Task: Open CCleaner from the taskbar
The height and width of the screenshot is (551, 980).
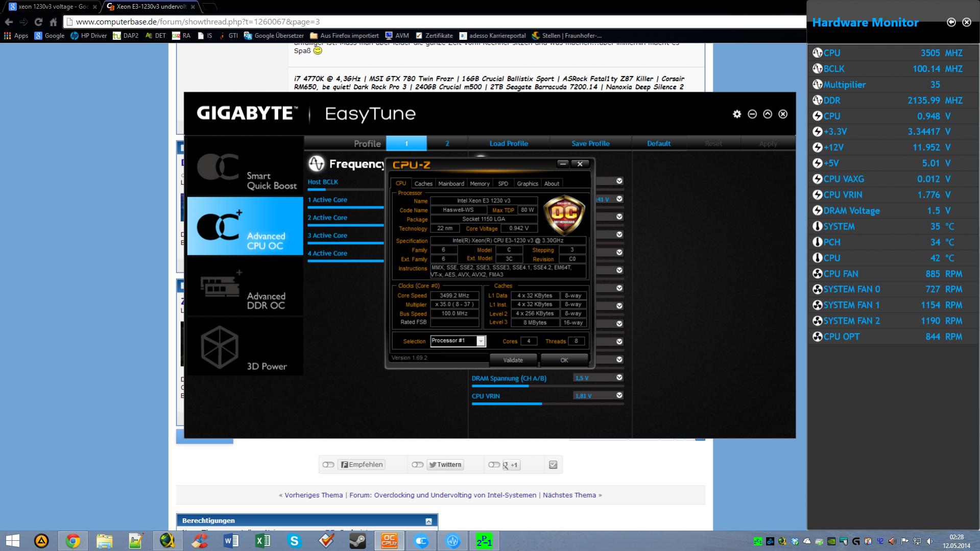Action: pyautogui.click(x=199, y=541)
